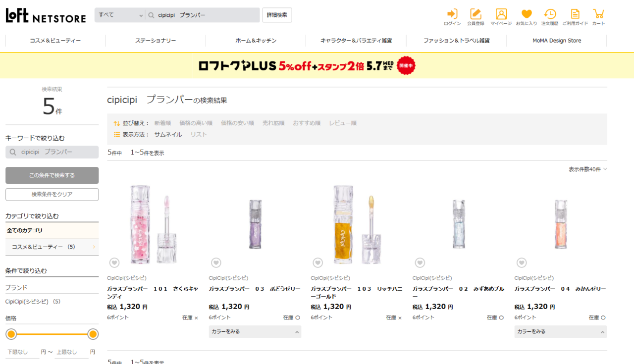
Task: Open the すべて category dropdown in search
Action: (120, 15)
